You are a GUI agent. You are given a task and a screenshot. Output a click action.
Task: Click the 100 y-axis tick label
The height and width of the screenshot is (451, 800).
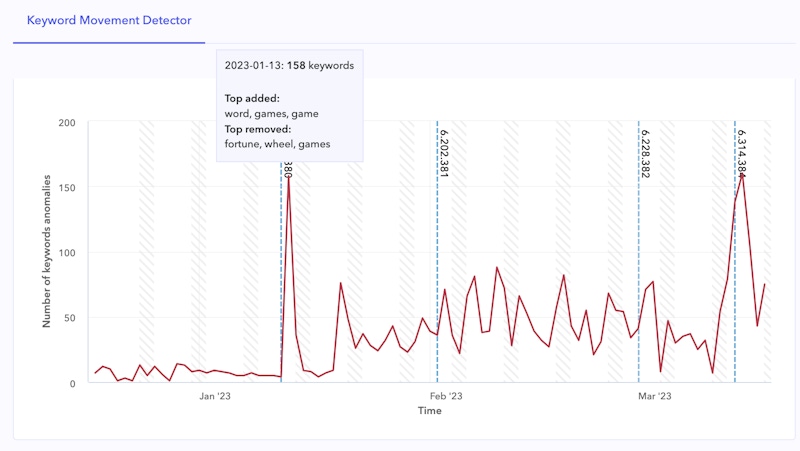[67, 253]
